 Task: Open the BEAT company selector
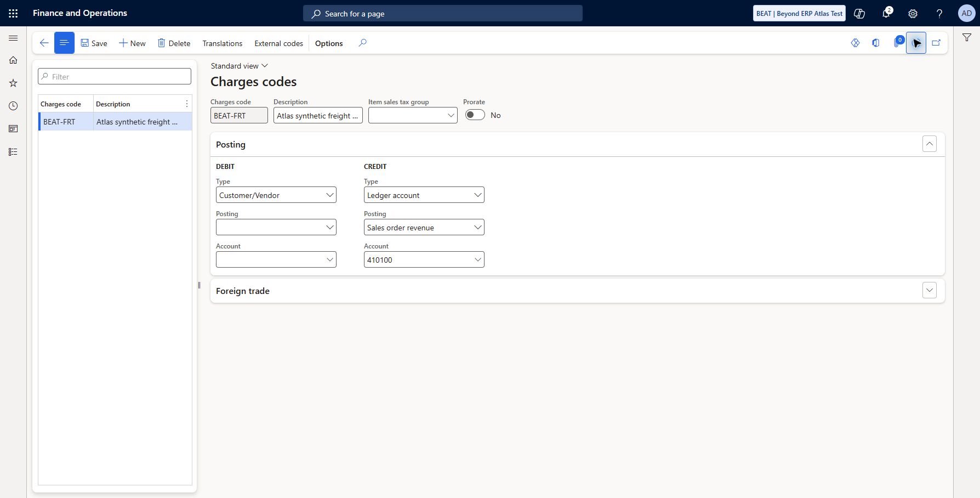click(x=799, y=14)
